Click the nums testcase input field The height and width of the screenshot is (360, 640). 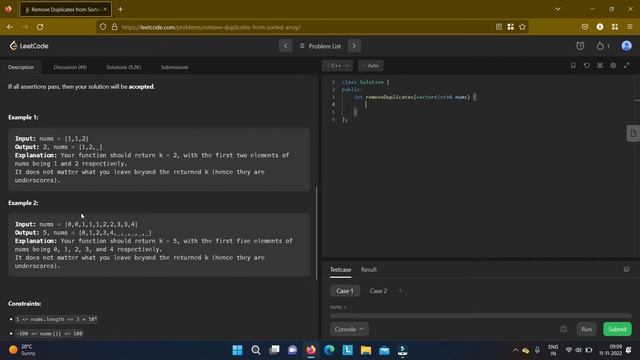[480, 316]
